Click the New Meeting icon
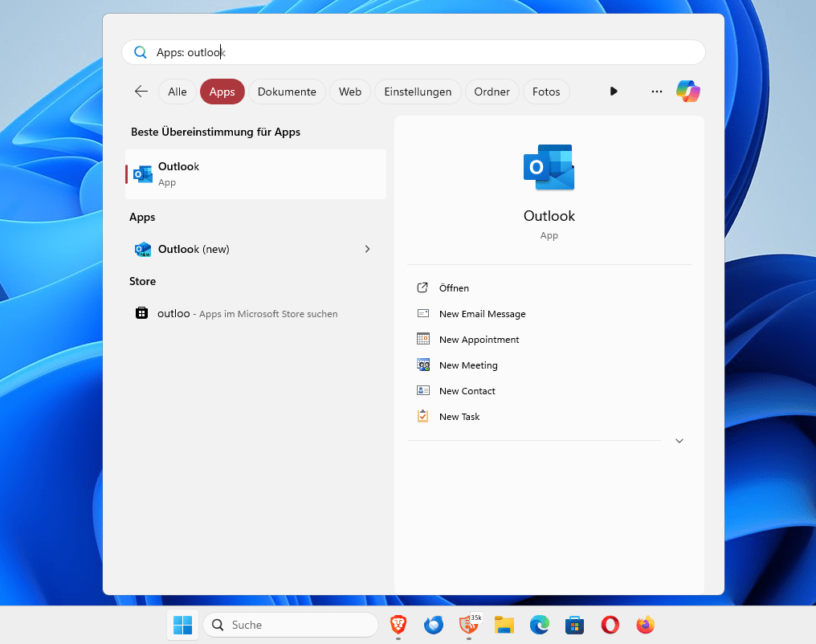 click(423, 365)
